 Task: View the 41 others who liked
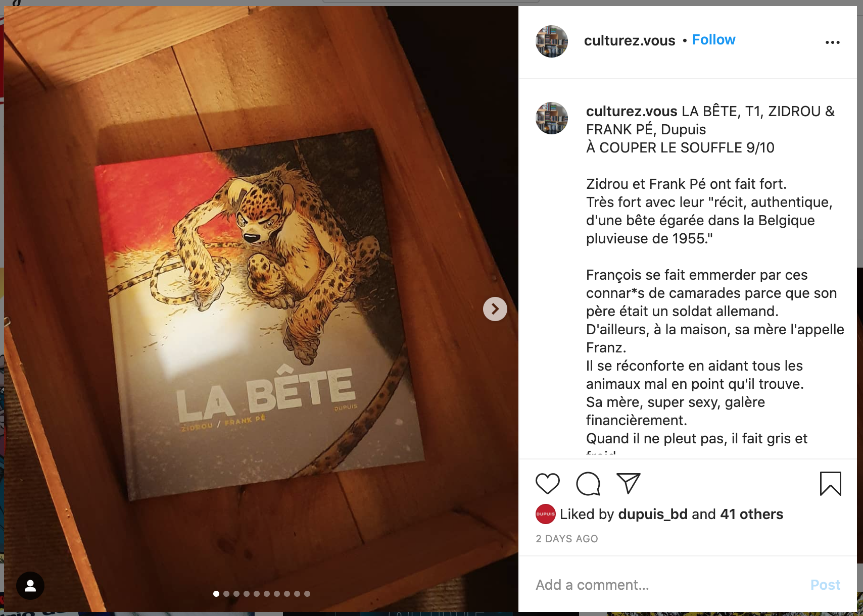pos(751,514)
